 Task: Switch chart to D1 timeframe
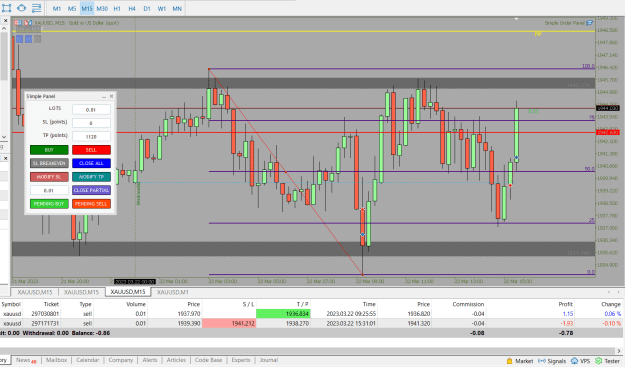pos(147,8)
